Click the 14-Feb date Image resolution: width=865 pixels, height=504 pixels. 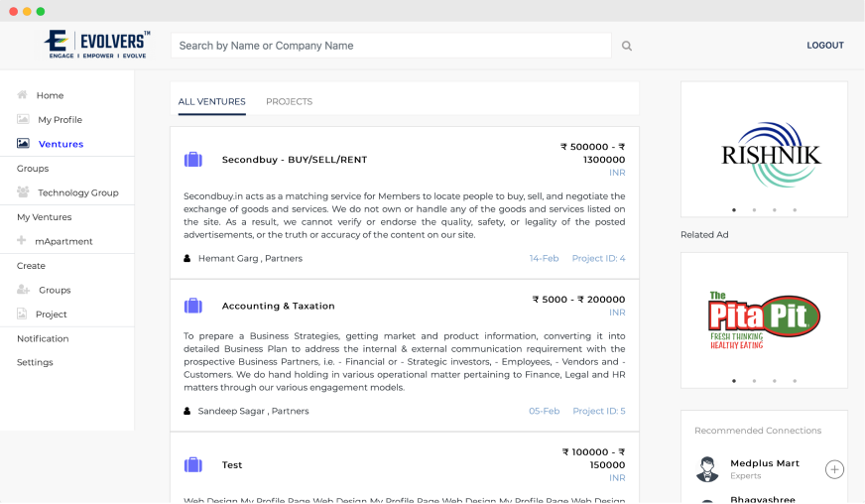pos(544,258)
